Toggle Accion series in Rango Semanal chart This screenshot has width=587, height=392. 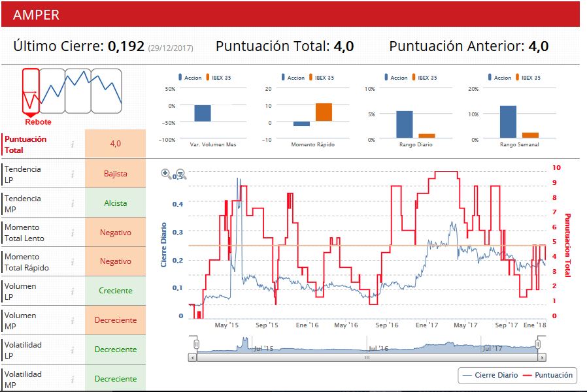pyautogui.click(x=500, y=78)
